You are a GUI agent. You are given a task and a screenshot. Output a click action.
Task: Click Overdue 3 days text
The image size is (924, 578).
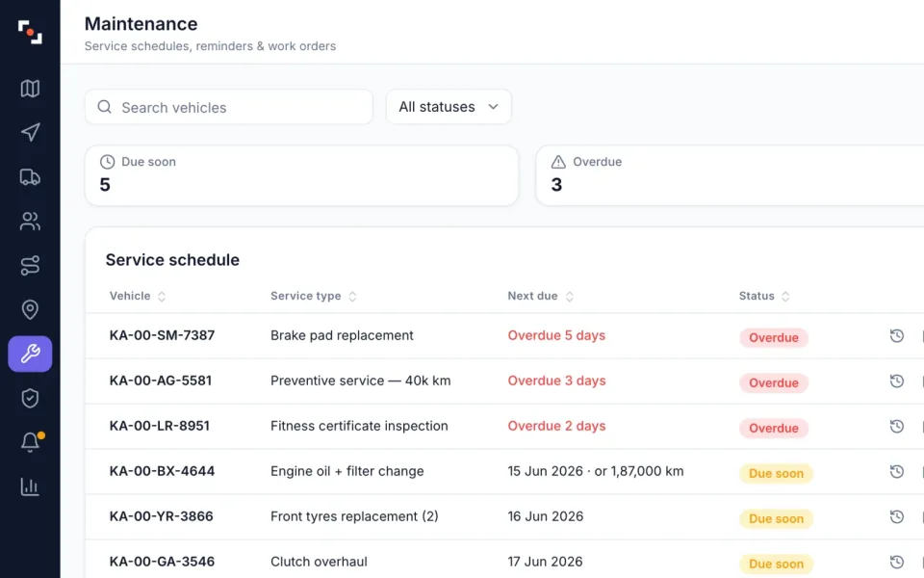(556, 381)
